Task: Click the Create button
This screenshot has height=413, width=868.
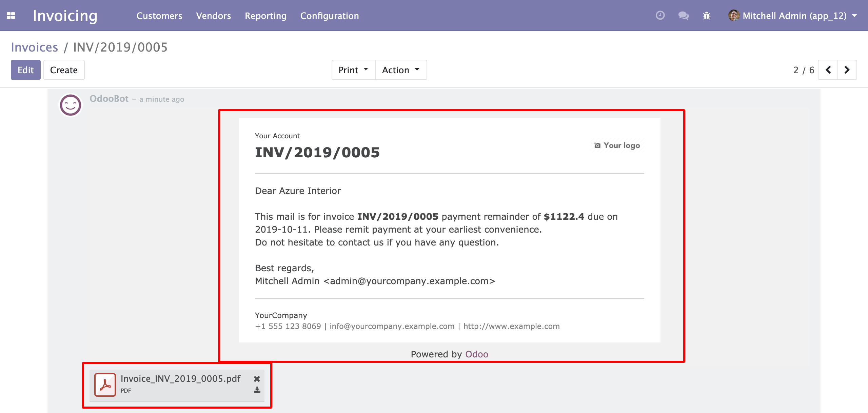Action: [x=64, y=70]
